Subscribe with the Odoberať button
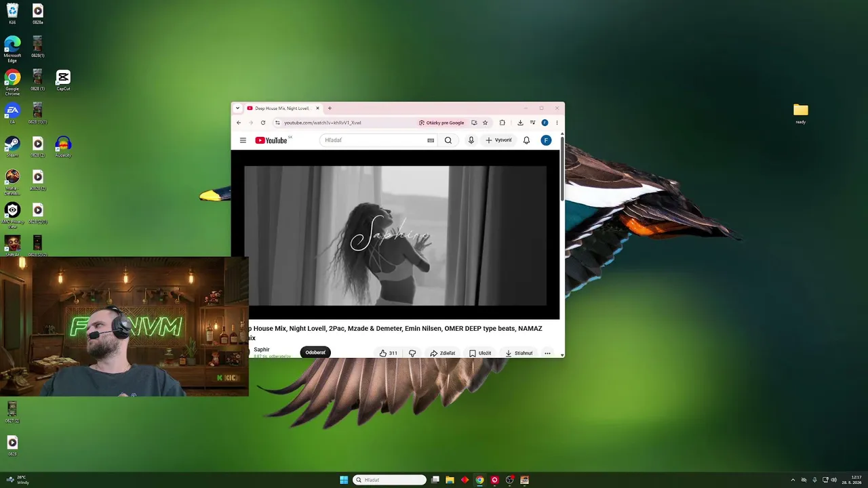The height and width of the screenshot is (488, 868). 315,352
